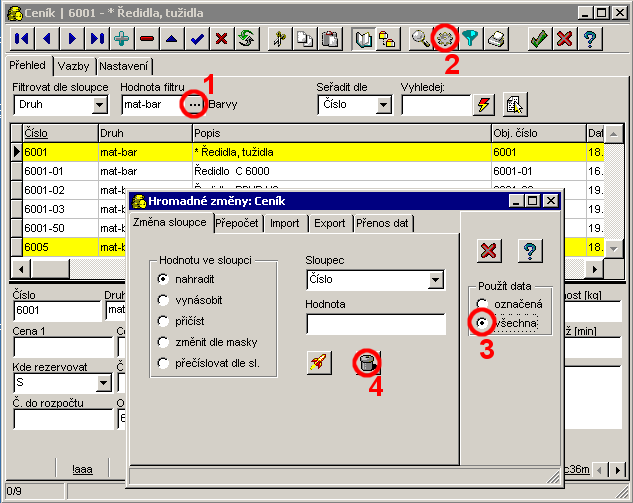Click the ellipsis button next to filter value

click(193, 104)
